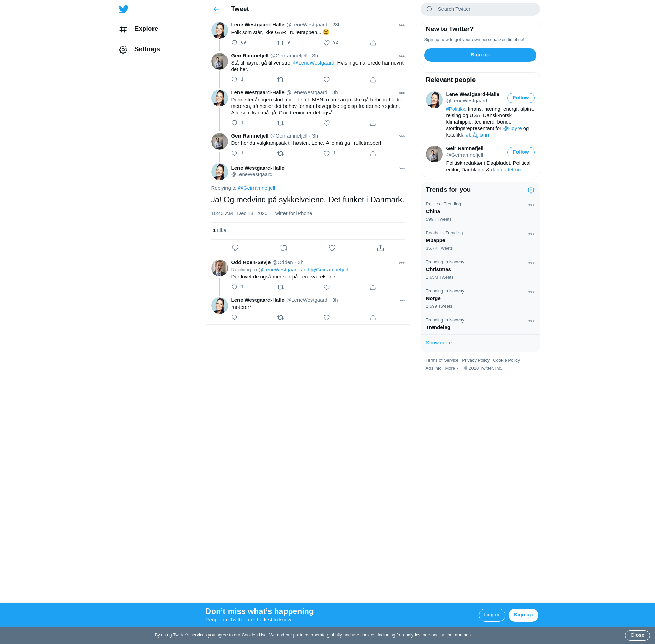Reply to 'Stå til høyre' tweet
This screenshot has height=644, width=655.
tap(234, 80)
